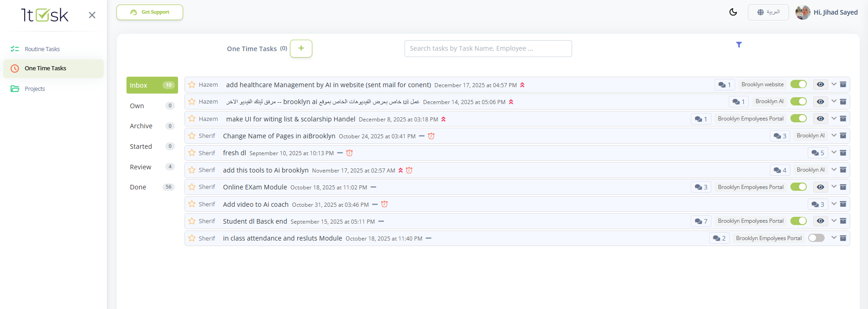Toggle switch on witing list task
This screenshot has height=309, width=868.
pyautogui.click(x=799, y=119)
